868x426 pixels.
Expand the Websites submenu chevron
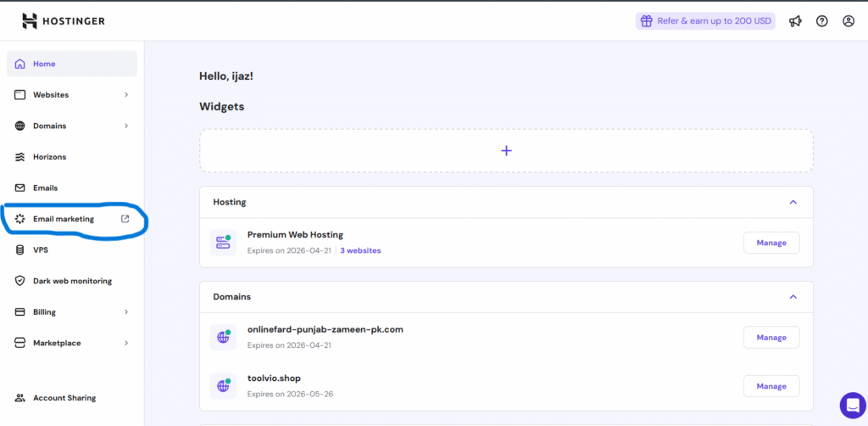[126, 95]
